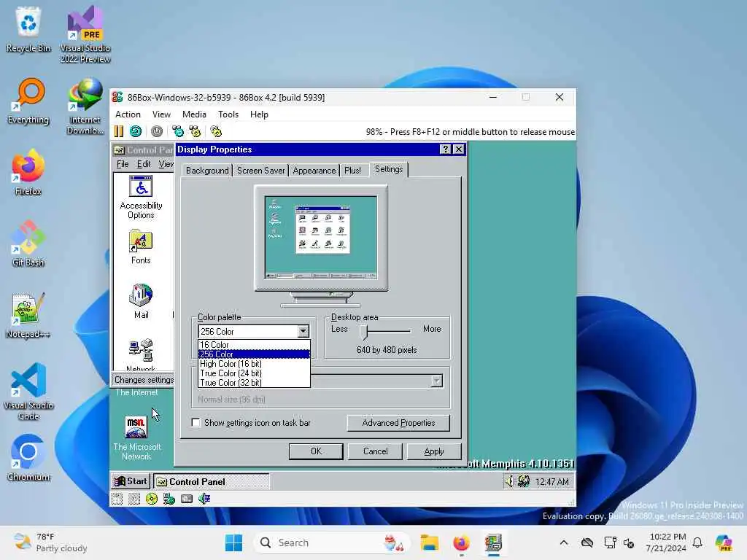The image size is (747, 560).
Task: Click OK in Display Properties
Action: [316, 451]
